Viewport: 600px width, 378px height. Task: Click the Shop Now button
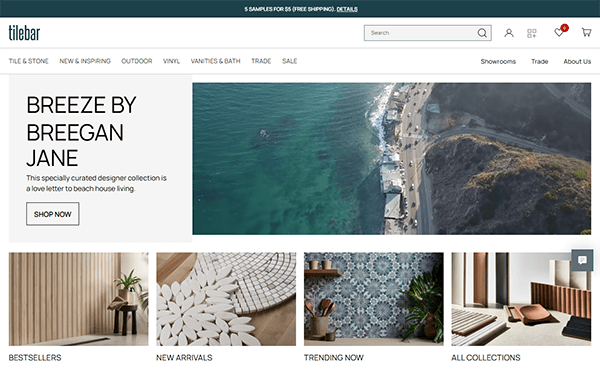53,214
